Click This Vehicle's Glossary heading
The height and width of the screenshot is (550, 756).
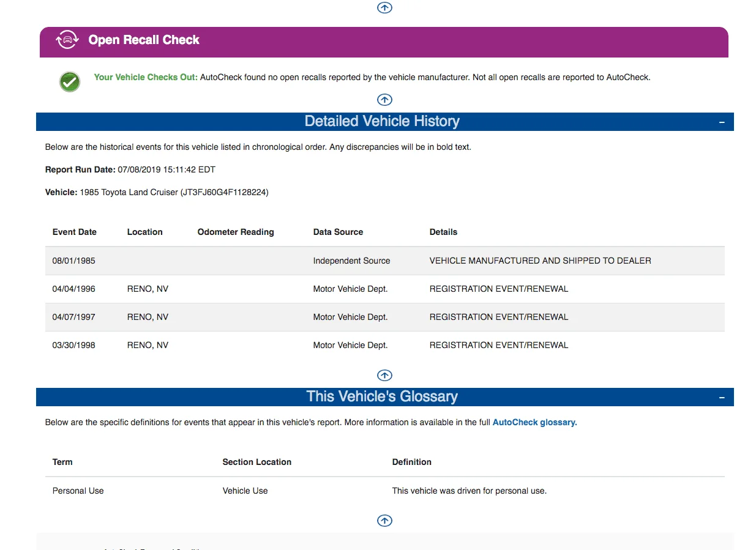382,396
